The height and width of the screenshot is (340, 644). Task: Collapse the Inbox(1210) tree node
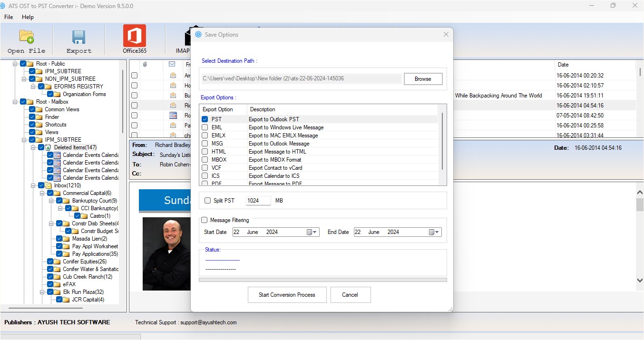[x=34, y=185]
